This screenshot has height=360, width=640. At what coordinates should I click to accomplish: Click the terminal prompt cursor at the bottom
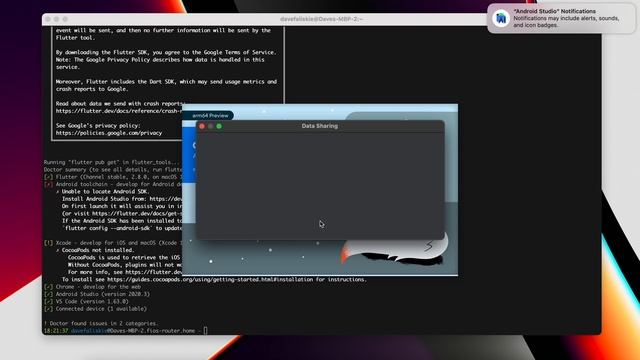pyautogui.click(x=205, y=331)
